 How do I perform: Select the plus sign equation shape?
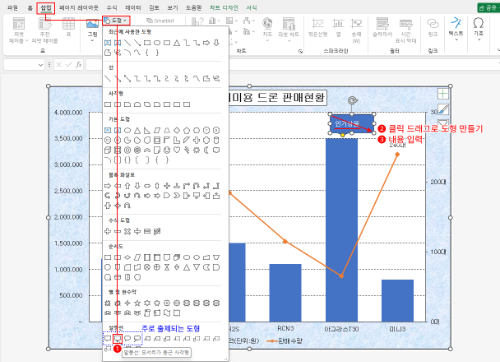click(108, 231)
